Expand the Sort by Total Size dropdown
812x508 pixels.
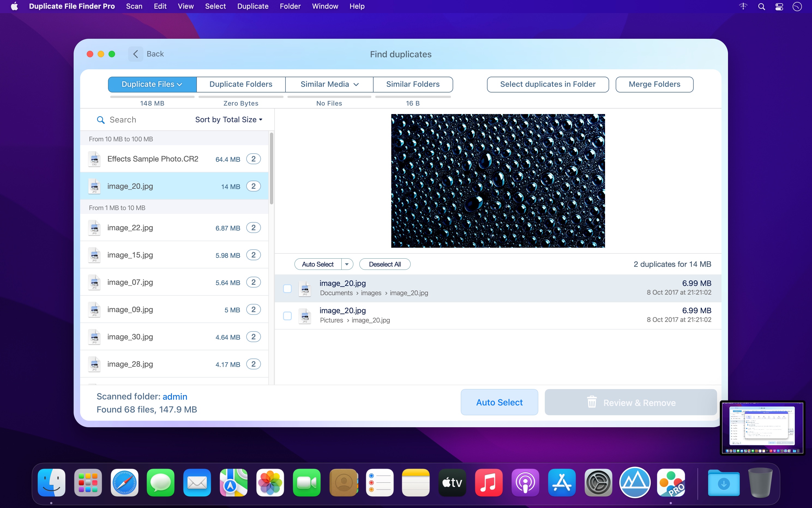pos(228,119)
